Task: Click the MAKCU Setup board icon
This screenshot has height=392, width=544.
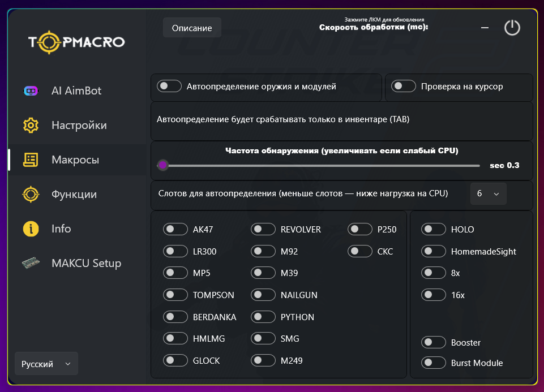Action: tap(31, 263)
